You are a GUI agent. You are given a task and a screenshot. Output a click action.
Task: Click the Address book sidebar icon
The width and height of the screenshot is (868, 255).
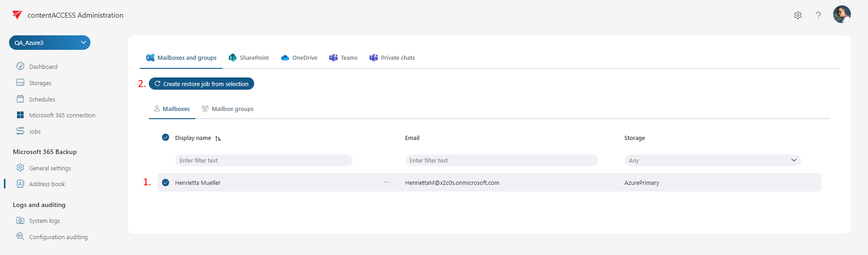[x=20, y=183]
